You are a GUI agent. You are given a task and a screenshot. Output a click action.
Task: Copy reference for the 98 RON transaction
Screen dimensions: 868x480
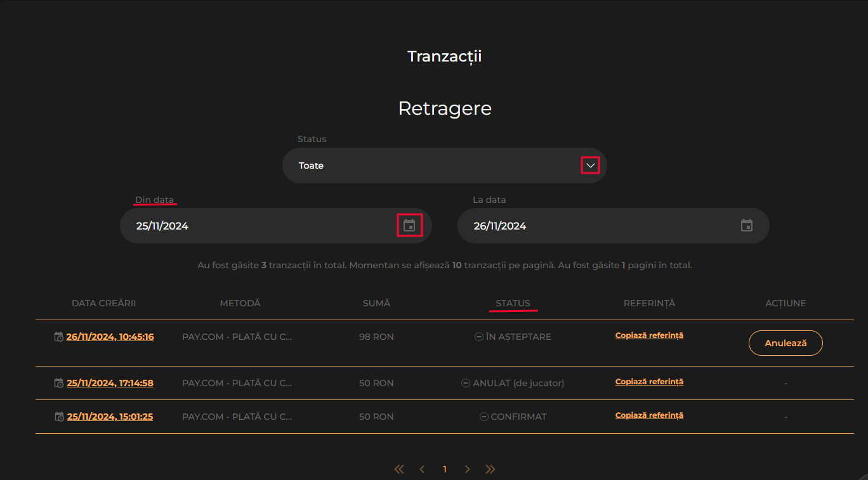coord(649,335)
